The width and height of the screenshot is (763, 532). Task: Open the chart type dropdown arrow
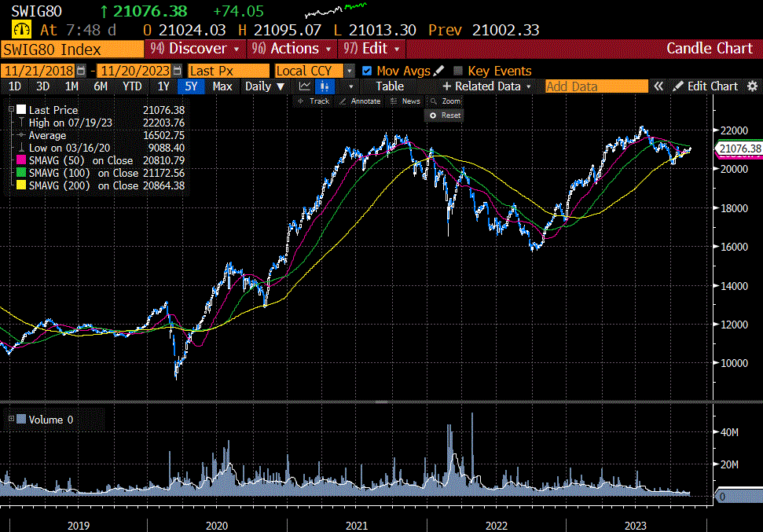(350, 86)
